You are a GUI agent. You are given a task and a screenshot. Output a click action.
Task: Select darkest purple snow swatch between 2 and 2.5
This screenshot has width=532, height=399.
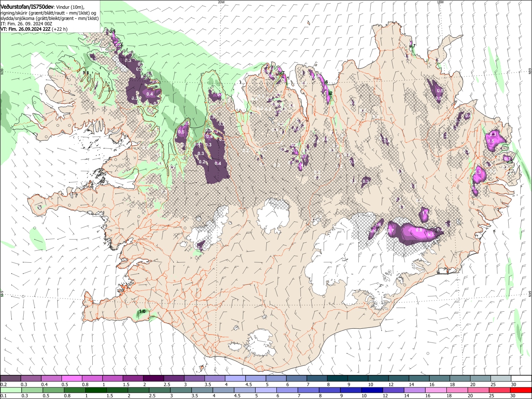[153, 378]
